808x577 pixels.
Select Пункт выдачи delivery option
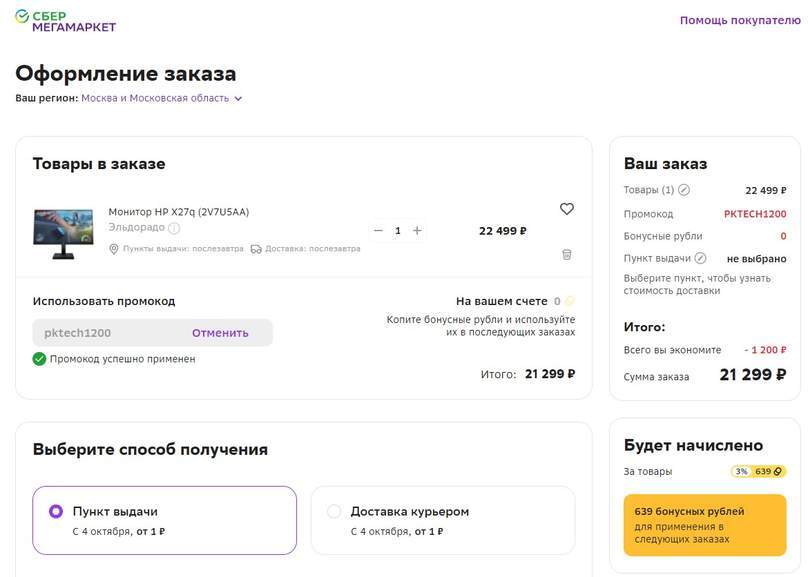[x=165, y=520]
